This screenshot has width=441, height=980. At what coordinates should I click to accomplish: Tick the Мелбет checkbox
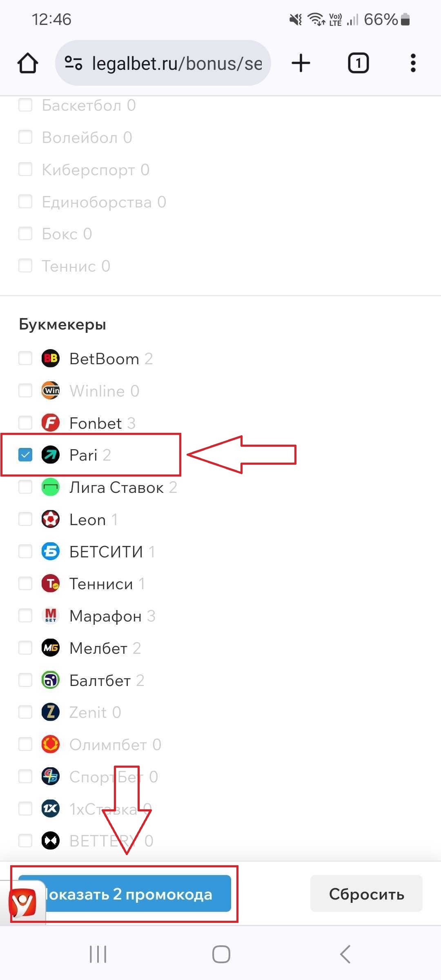[x=25, y=648]
